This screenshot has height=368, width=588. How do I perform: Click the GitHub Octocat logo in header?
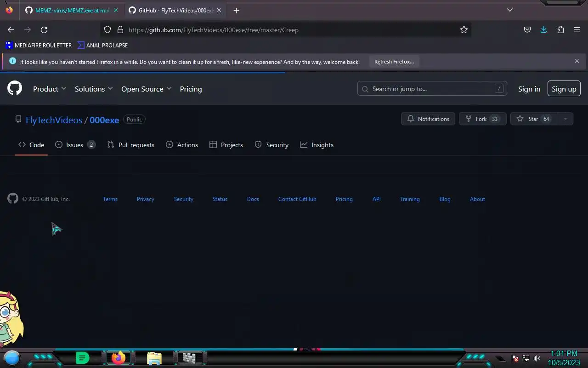pyautogui.click(x=15, y=88)
